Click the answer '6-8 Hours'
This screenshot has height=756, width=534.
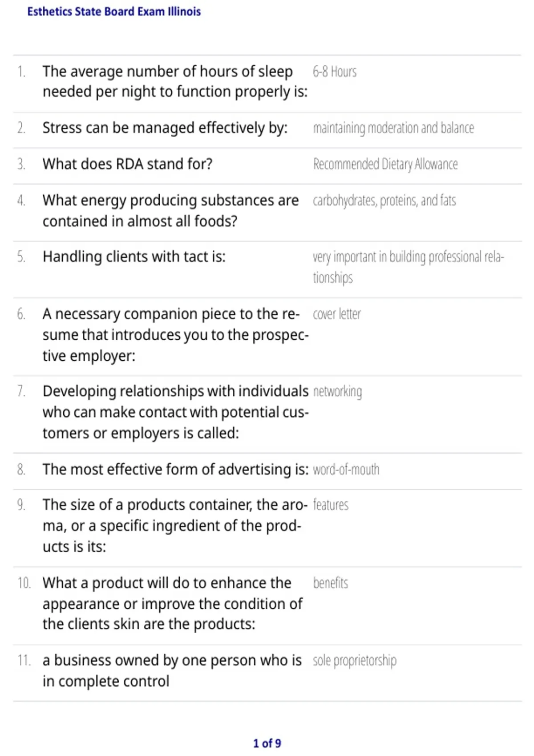pyautogui.click(x=335, y=72)
